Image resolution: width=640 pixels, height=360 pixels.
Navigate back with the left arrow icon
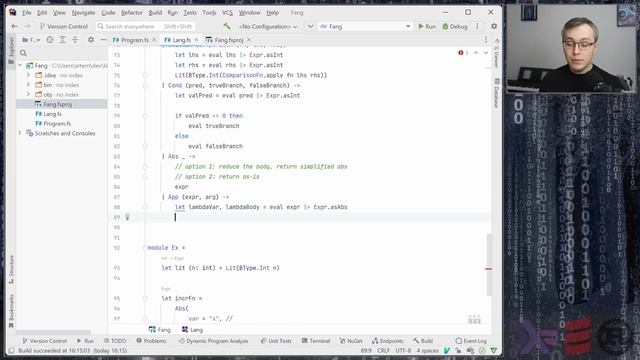coord(15,26)
